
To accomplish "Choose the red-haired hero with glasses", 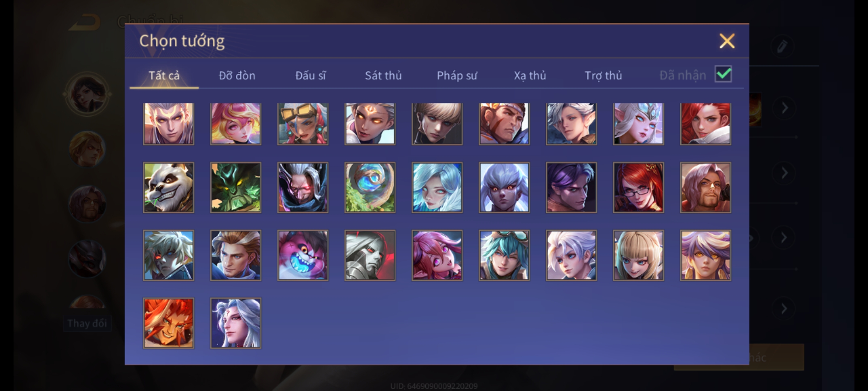I will [x=638, y=188].
